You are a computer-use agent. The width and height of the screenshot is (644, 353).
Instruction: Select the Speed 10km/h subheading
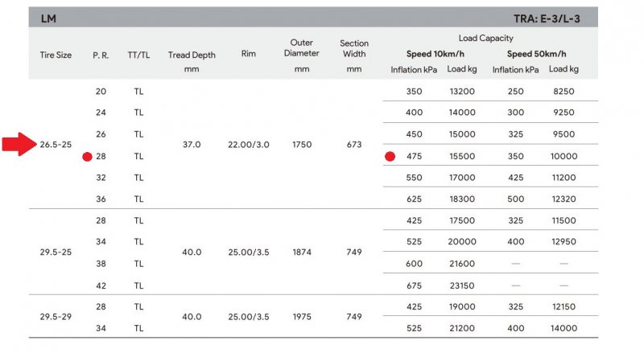[436, 54]
